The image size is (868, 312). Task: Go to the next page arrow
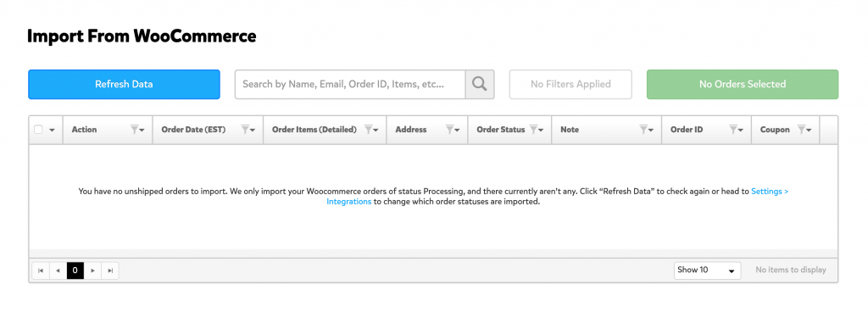93,270
